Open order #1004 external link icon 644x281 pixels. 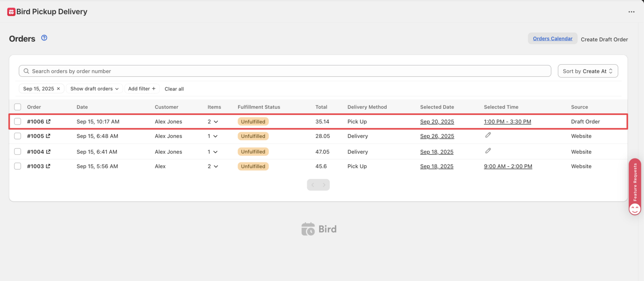48,152
